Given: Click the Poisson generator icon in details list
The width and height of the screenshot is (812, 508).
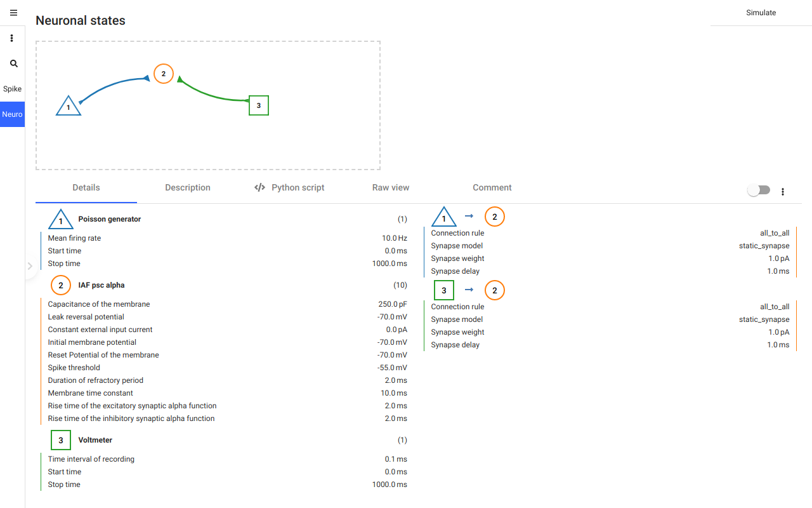Looking at the screenshot, I should 61,220.
